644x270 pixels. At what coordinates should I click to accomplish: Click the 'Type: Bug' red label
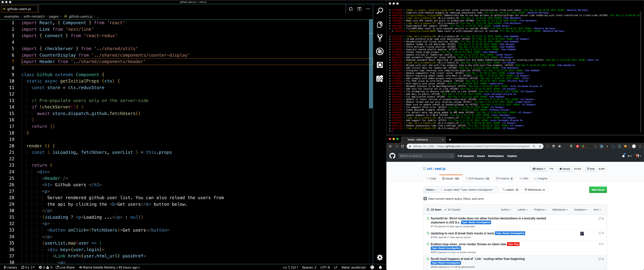pyautogui.click(x=513, y=244)
